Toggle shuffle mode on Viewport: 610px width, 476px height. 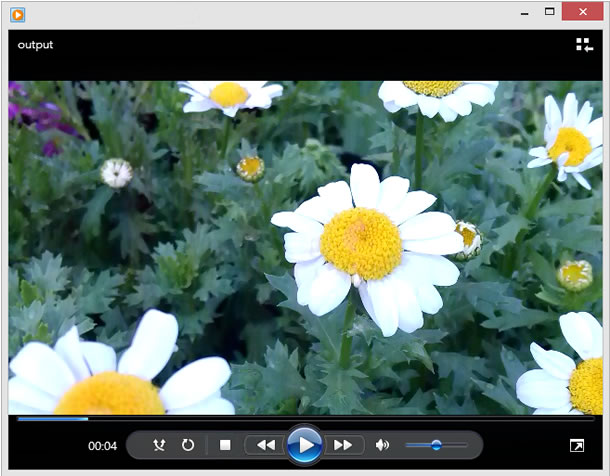click(159, 445)
